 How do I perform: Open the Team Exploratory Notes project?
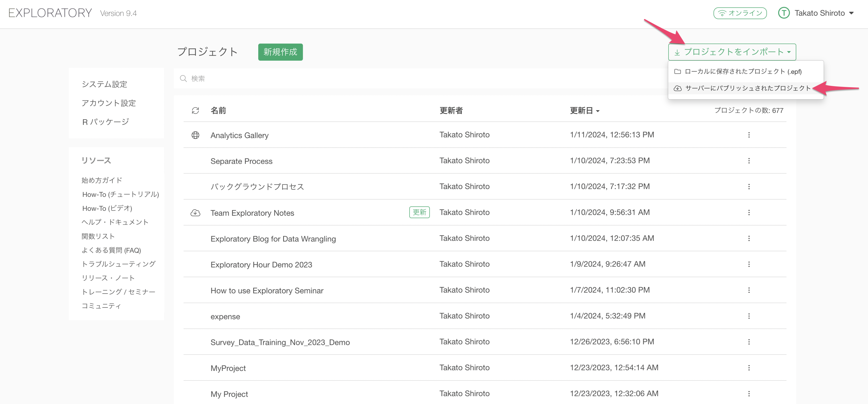(252, 213)
